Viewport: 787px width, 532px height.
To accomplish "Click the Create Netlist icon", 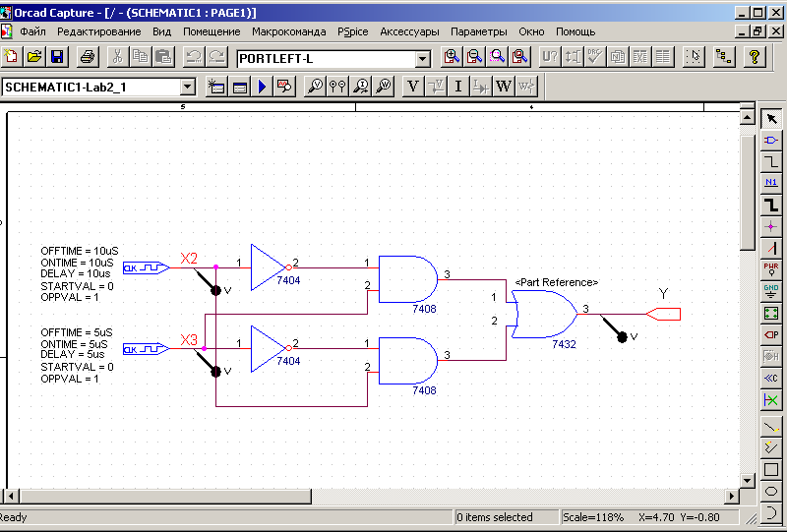I will (x=618, y=57).
